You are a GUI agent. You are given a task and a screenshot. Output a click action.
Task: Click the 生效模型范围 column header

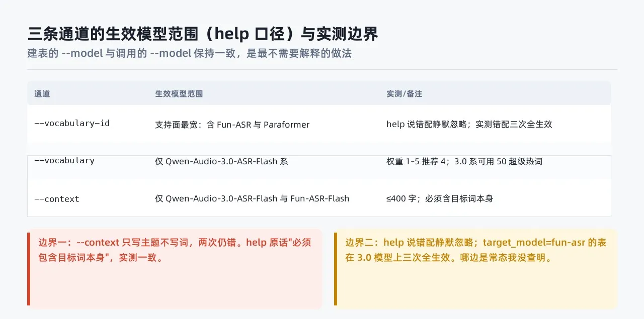click(x=179, y=94)
